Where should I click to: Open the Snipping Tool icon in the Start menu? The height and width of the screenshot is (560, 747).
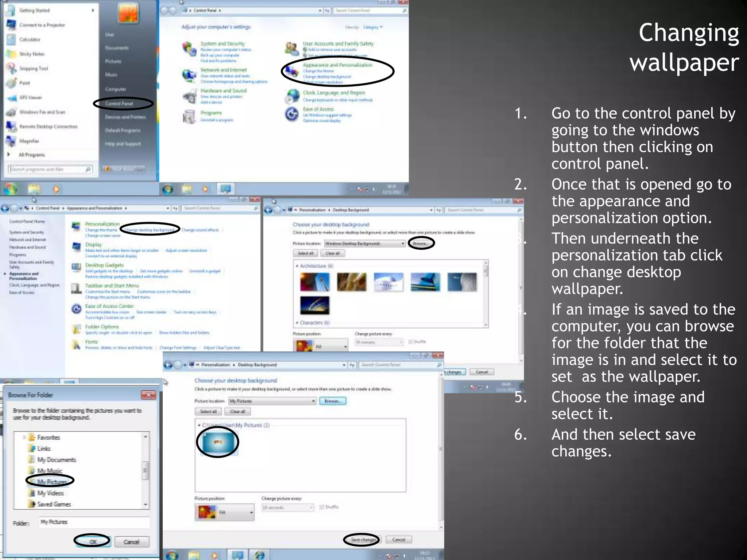coord(12,68)
